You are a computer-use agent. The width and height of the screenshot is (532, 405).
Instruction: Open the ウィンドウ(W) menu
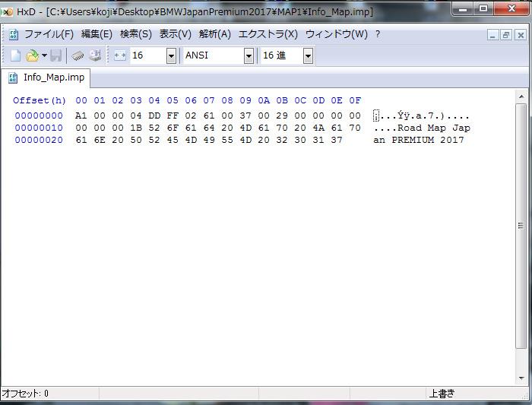[337, 34]
